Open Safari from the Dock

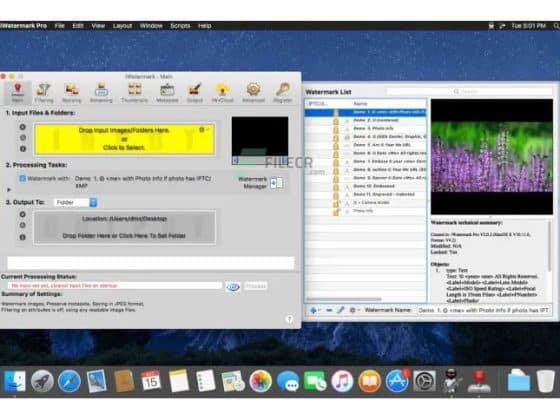(69, 381)
